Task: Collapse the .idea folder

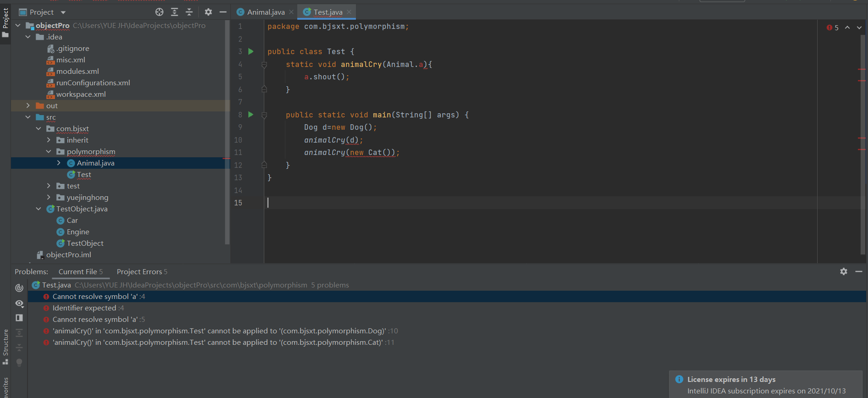Action: tap(28, 37)
